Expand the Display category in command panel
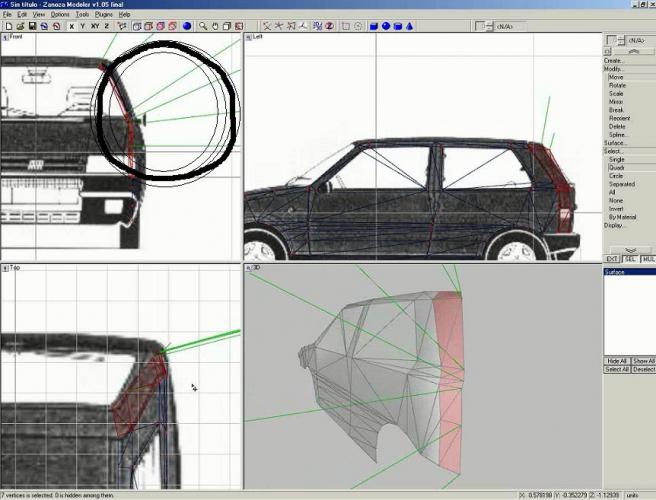656x500 pixels. (614, 225)
